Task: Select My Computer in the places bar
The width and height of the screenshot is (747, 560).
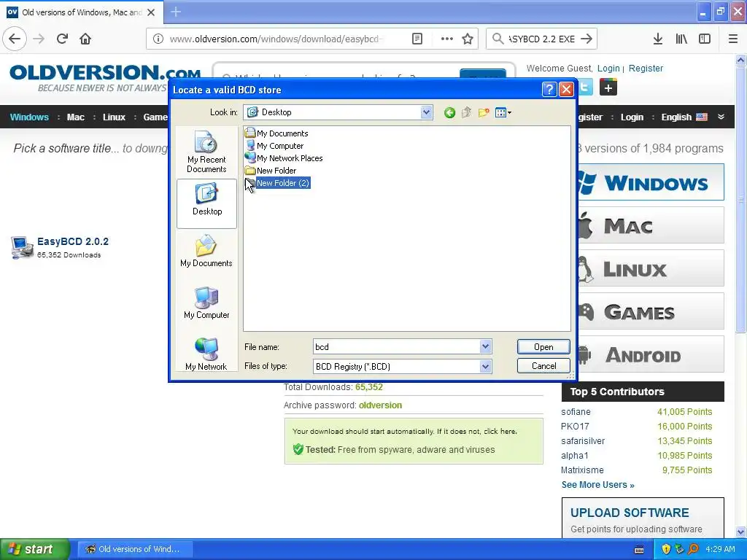Action: 206,303
